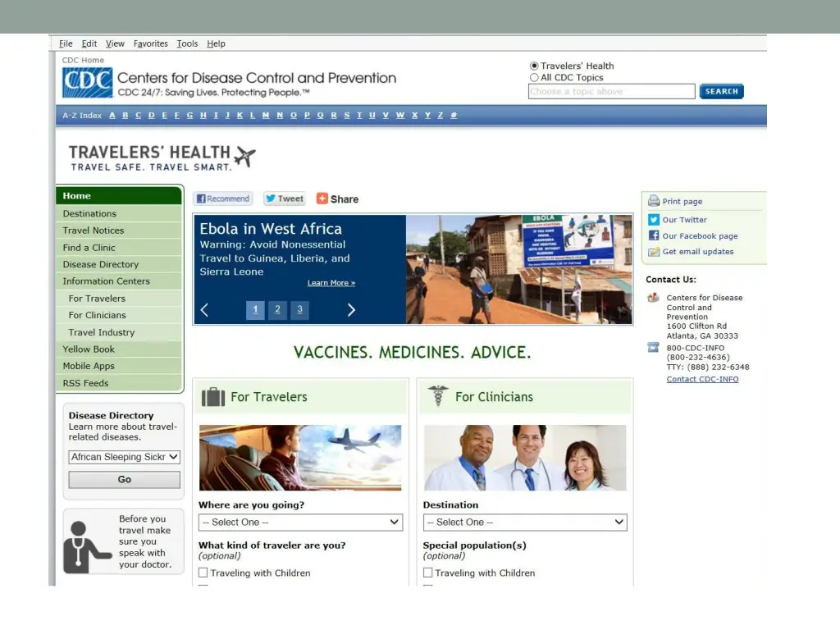Click the SEARCH button
Viewport: 840px width, 630px height.
[721, 92]
